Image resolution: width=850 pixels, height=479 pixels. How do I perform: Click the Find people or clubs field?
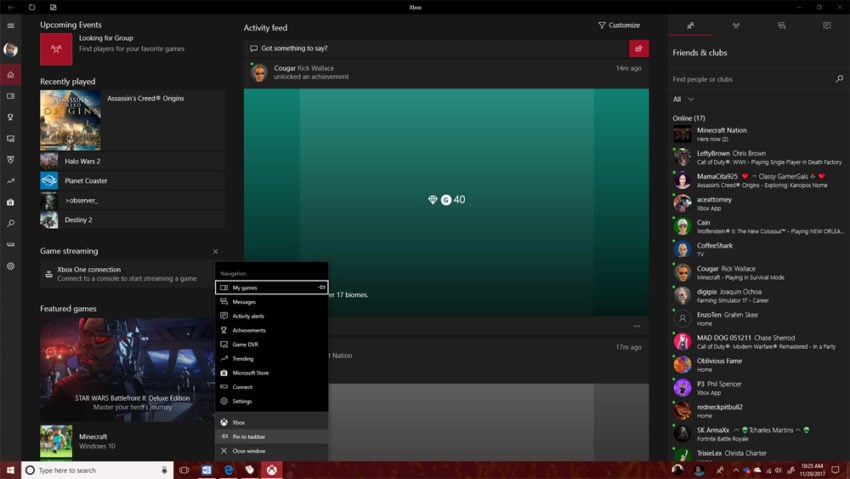click(751, 79)
